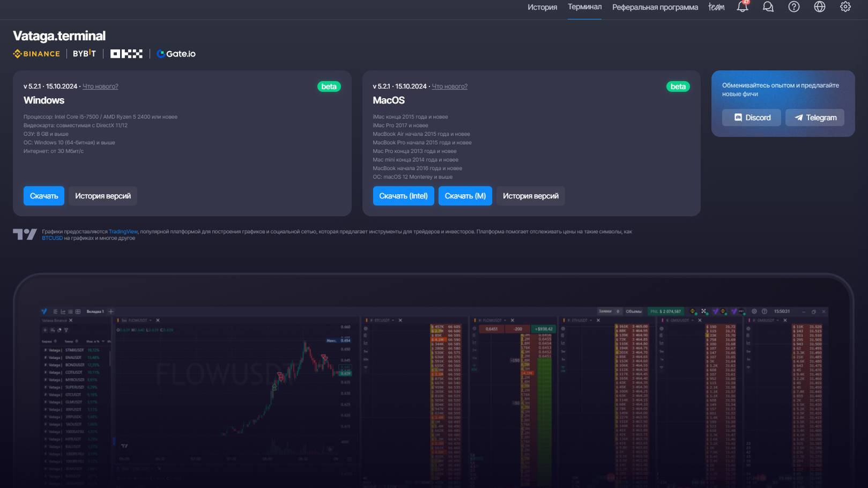Select 'Интернет: от 30 Мбит/с' line
Image resolution: width=868 pixels, height=488 pixels.
[x=54, y=151]
